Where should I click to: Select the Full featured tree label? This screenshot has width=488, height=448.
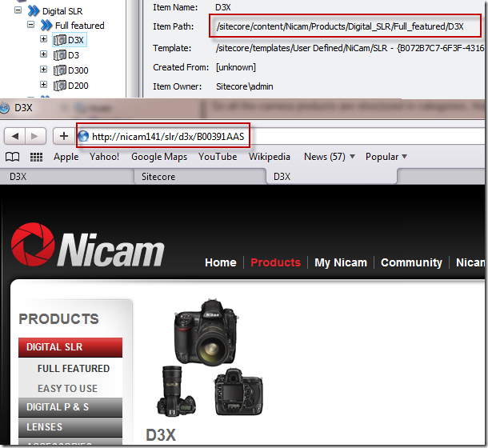coord(80,26)
